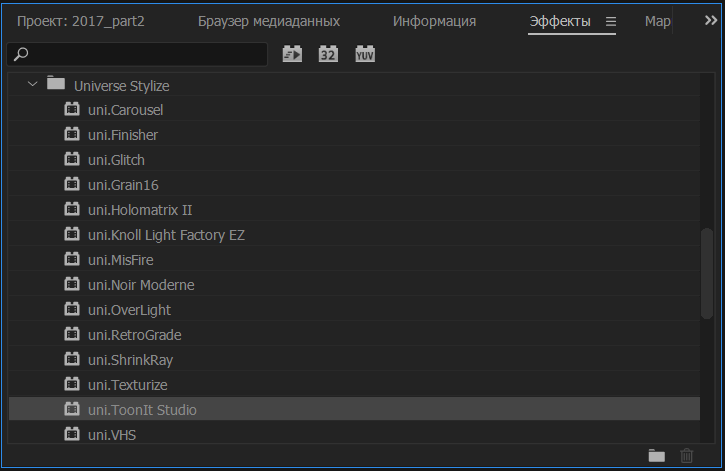
Task: Click the uni.RetroGrade effect icon
Action: tap(72, 334)
